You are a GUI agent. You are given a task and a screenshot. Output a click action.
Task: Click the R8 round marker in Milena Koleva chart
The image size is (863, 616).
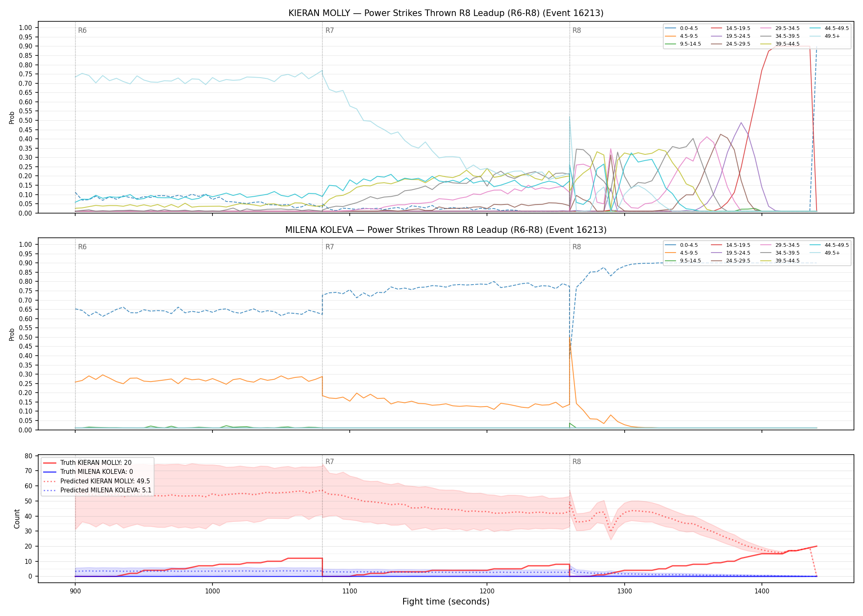(x=577, y=247)
